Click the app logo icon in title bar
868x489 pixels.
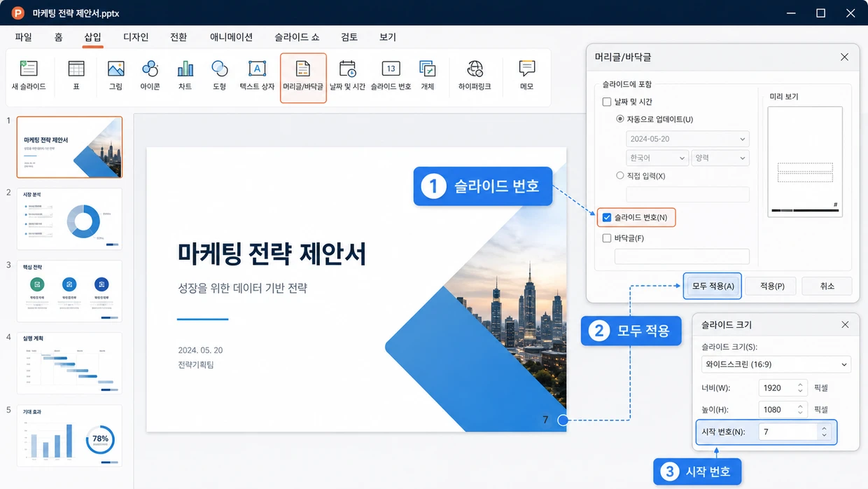[17, 13]
